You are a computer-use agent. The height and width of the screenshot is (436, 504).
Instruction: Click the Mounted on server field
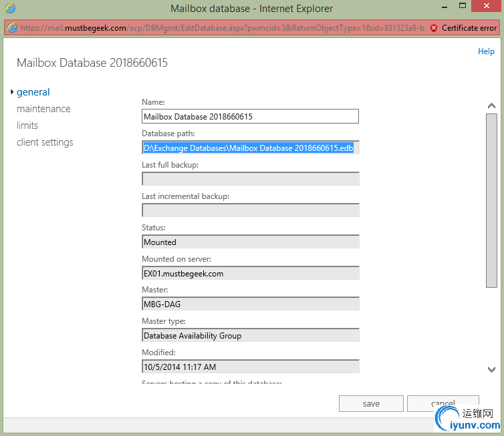click(x=250, y=273)
